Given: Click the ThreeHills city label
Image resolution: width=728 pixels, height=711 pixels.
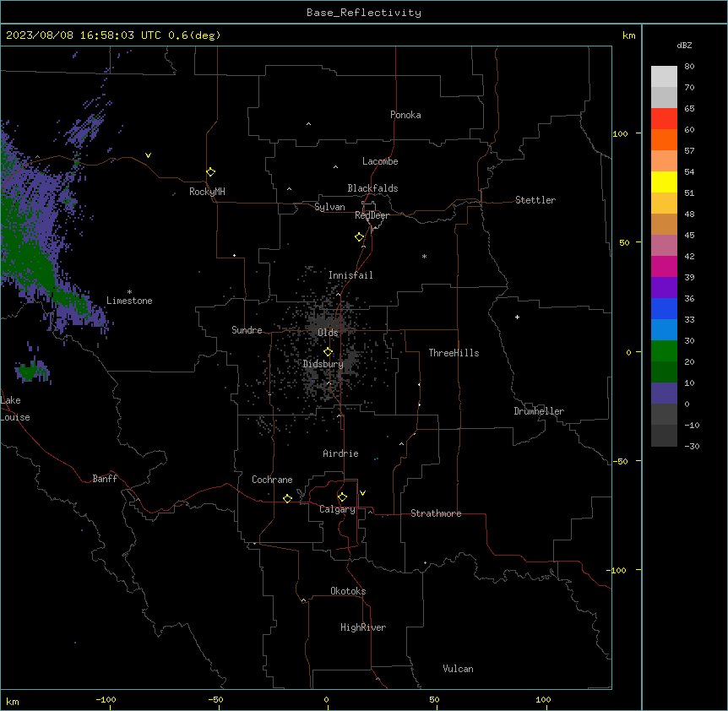Looking at the screenshot, I should click(454, 353).
